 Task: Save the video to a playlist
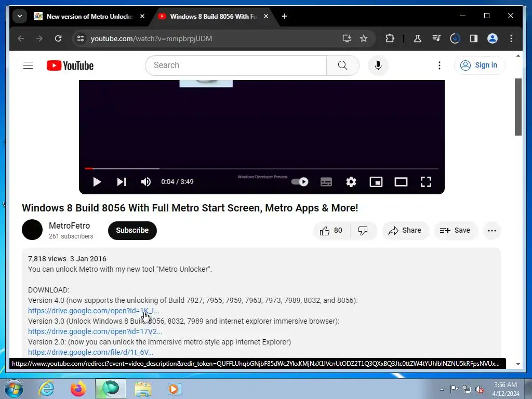[x=456, y=230]
